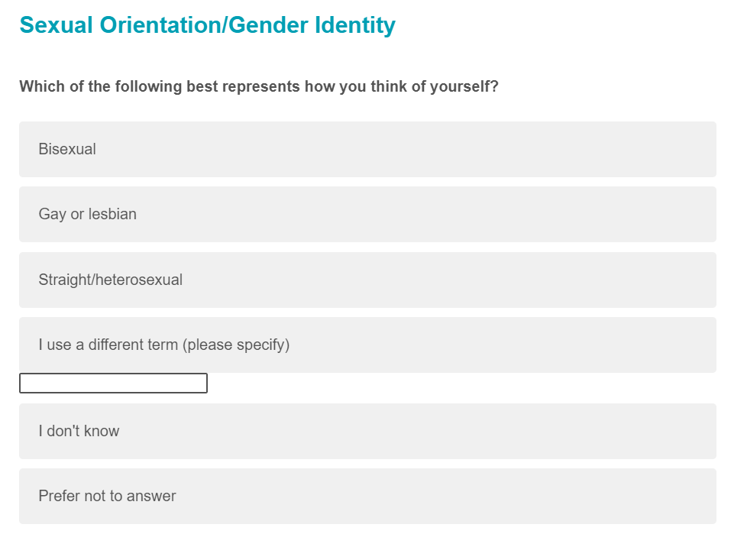Click the "(please specify)" label text

pyautogui.click(x=235, y=345)
